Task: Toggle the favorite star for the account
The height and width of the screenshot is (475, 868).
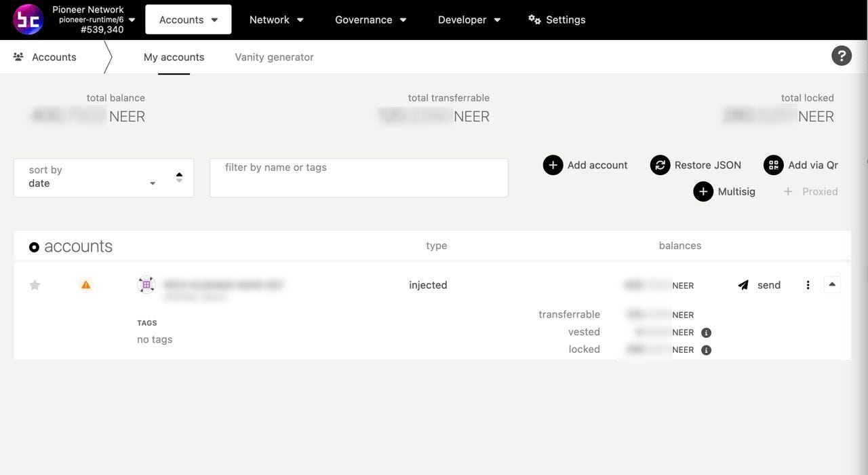Action: tap(35, 285)
